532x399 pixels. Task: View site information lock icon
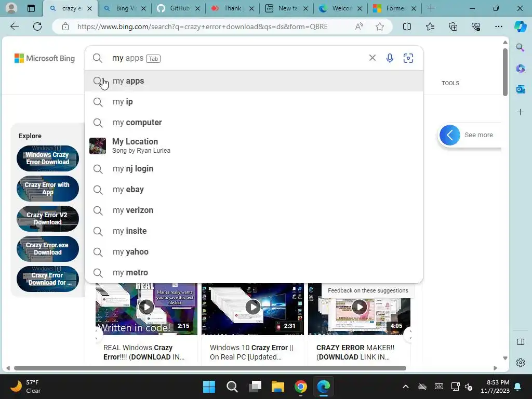click(x=65, y=26)
